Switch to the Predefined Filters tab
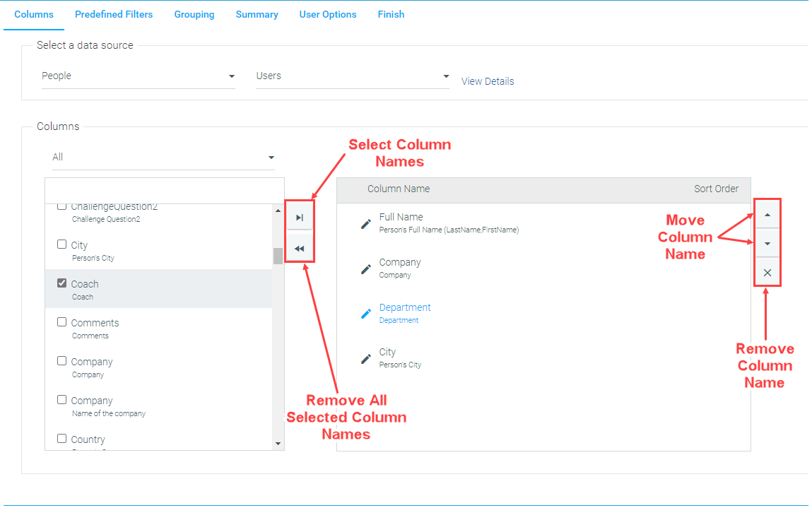The height and width of the screenshot is (508, 812). pyautogui.click(x=114, y=15)
